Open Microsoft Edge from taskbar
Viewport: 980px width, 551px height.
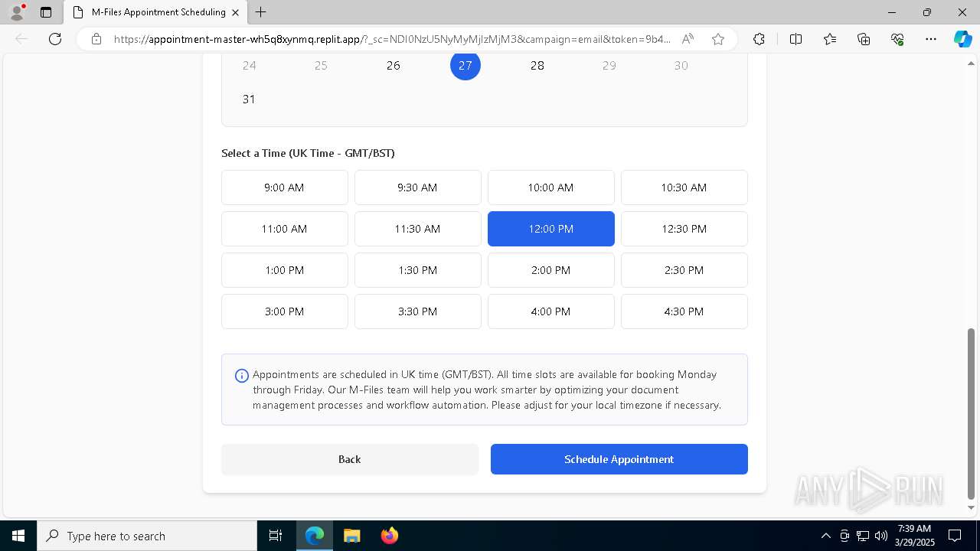coord(315,536)
